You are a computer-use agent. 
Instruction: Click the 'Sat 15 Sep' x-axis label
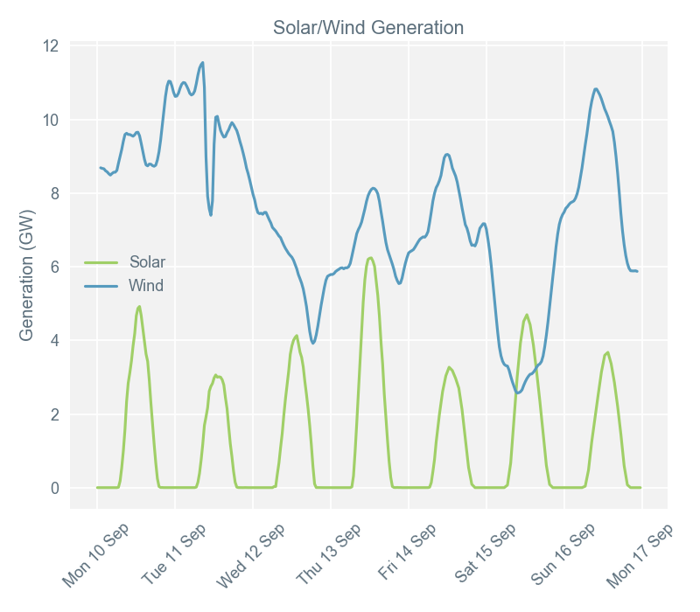[486, 553]
